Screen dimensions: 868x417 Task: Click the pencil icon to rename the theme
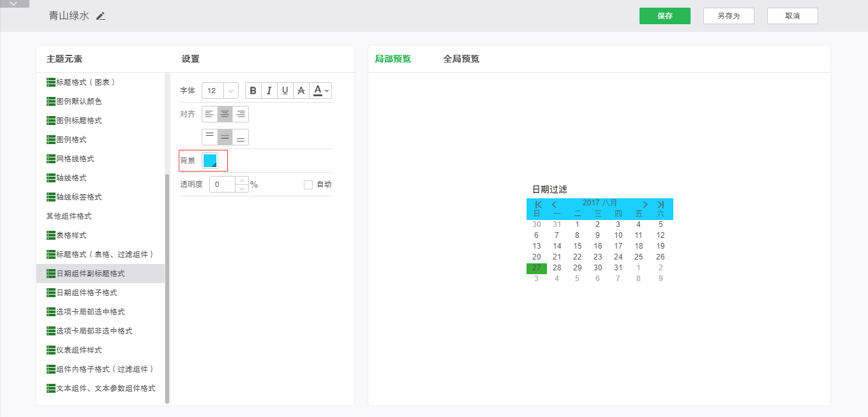coord(101,16)
